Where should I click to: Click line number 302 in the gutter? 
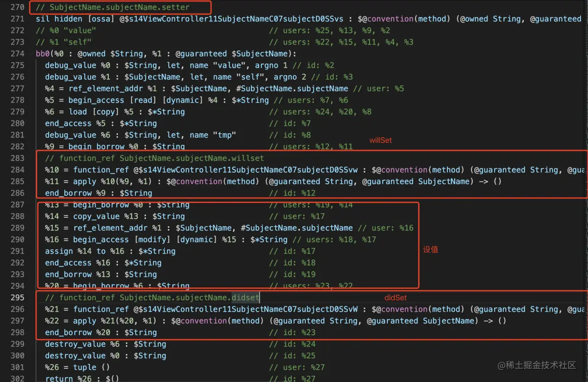pyautogui.click(x=17, y=379)
